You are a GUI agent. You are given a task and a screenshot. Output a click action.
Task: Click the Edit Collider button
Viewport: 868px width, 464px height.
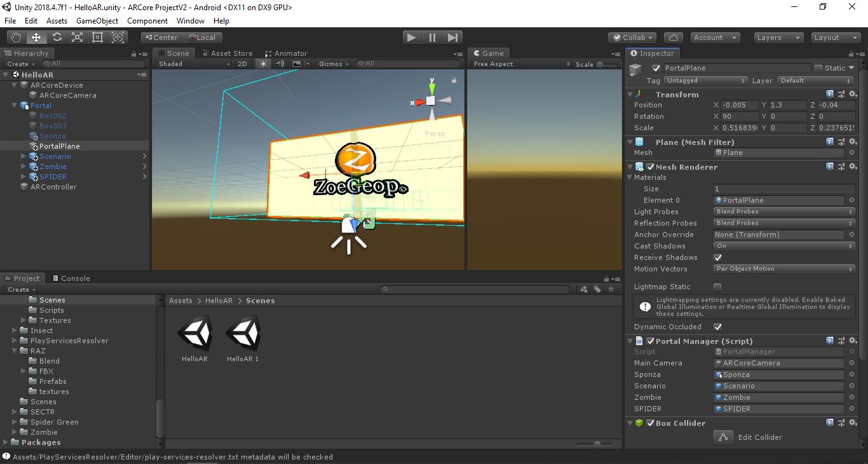pos(723,437)
